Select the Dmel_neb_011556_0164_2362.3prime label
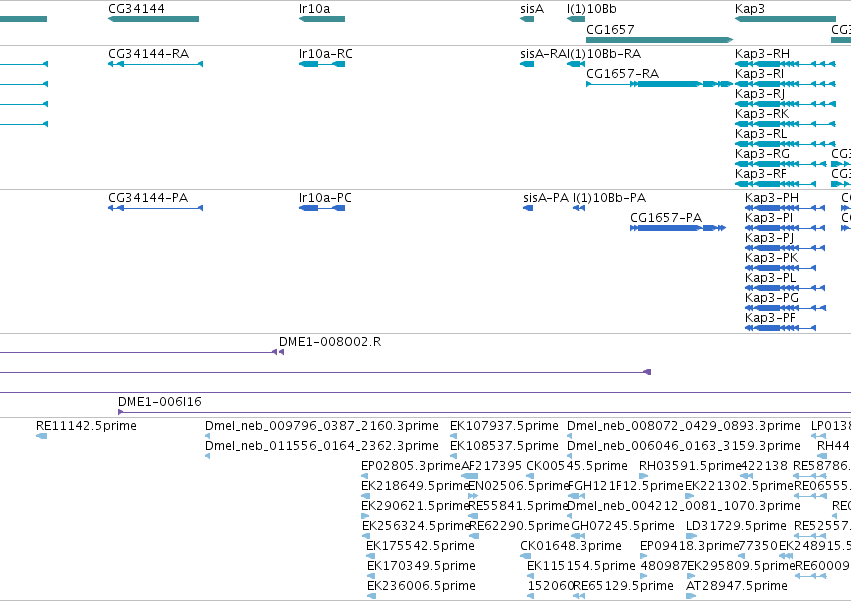 [322, 446]
